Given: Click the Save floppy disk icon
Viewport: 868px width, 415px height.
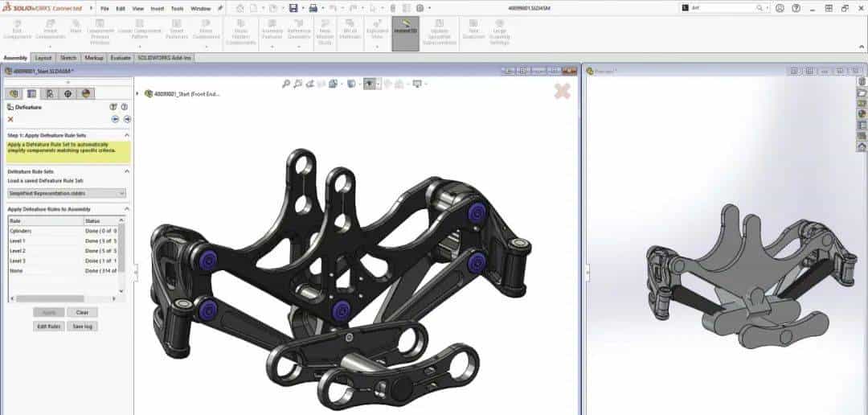Looking at the screenshot, I should pos(293,8).
